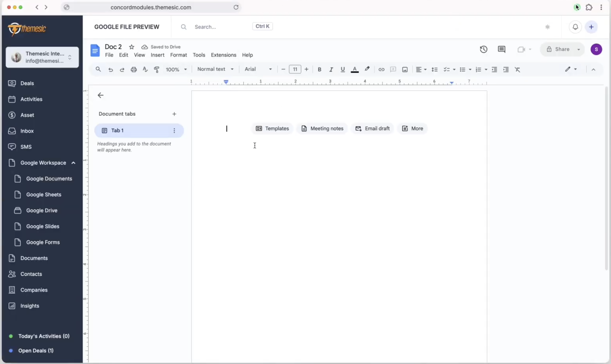Click the Meeting notes button

coord(322,128)
